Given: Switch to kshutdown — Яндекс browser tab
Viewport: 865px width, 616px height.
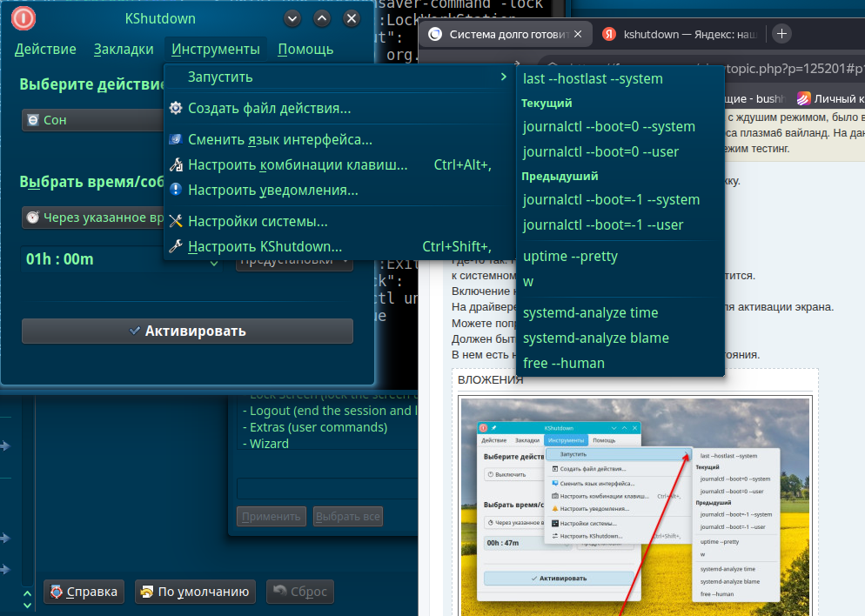Looking at the screenshot, I should pyautogui.click(x=681, y=34).
